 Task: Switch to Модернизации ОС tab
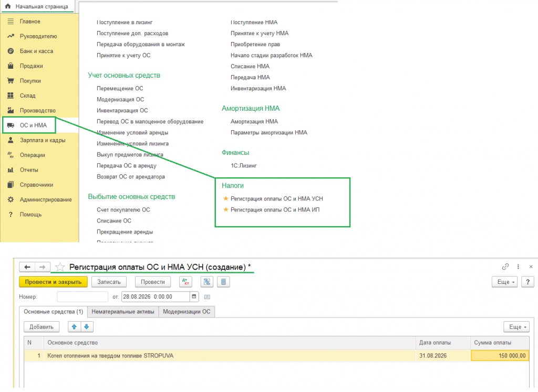click(x=187, y=312)
